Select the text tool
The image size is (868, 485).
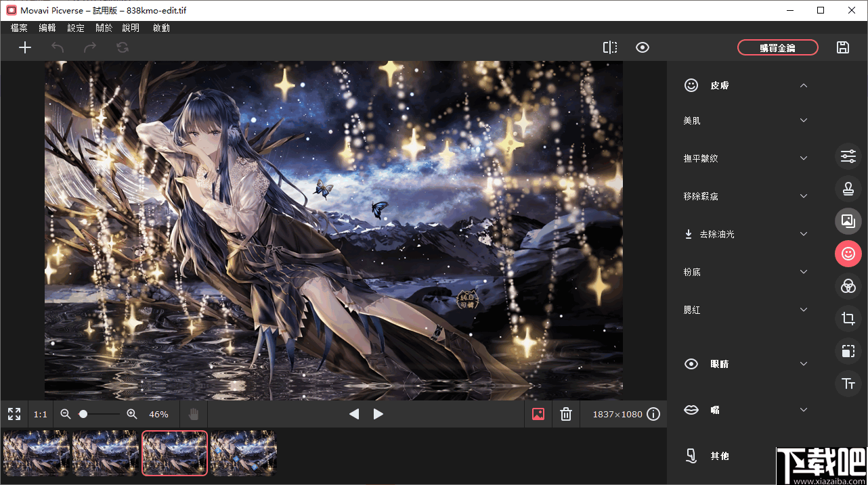coord(848,384)
